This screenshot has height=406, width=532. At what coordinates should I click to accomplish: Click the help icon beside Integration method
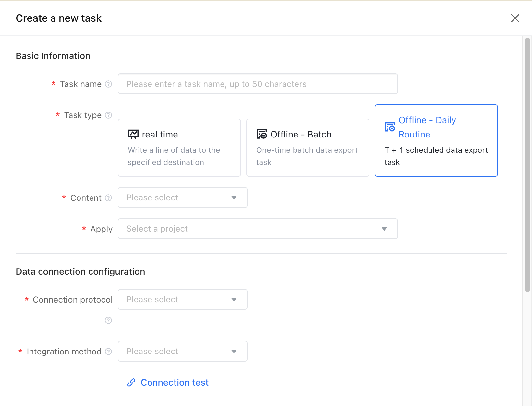(x=108, y=352)
